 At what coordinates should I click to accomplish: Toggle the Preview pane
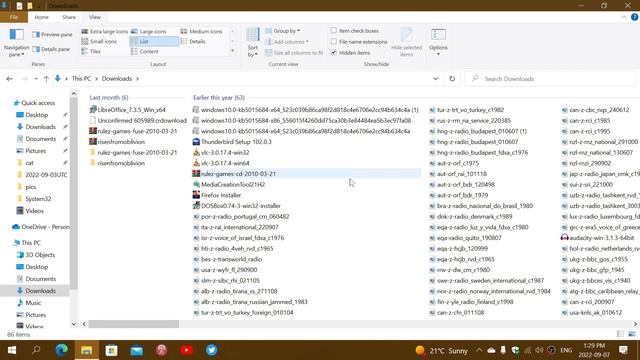coord(52,35)
